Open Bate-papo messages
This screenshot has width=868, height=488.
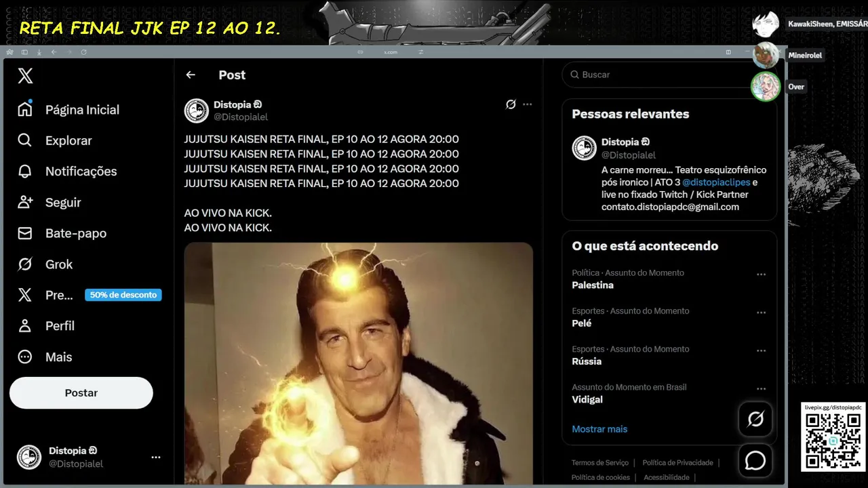[62, 233]
